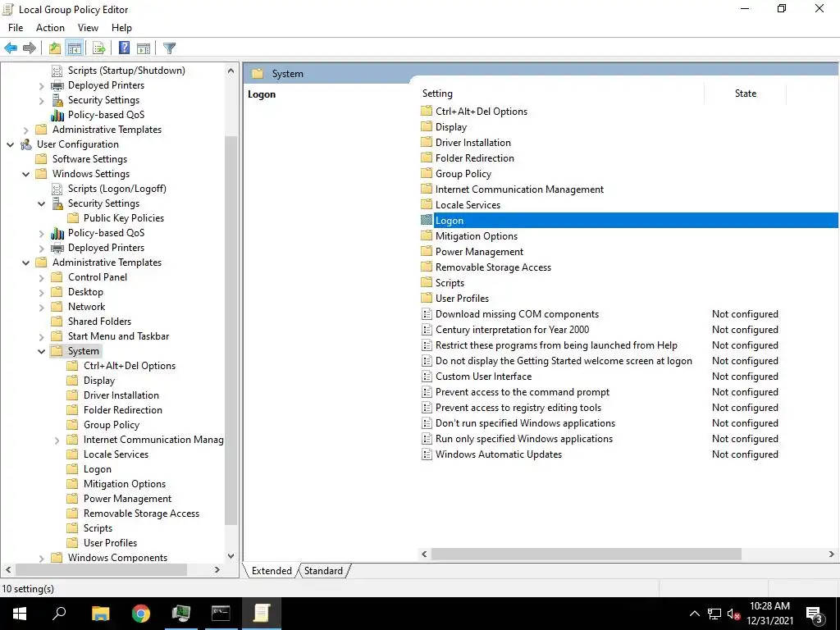This screenshot has height=630, width=840.
Task: Select Run only specified Windows applications
Action: pos(524,439)
